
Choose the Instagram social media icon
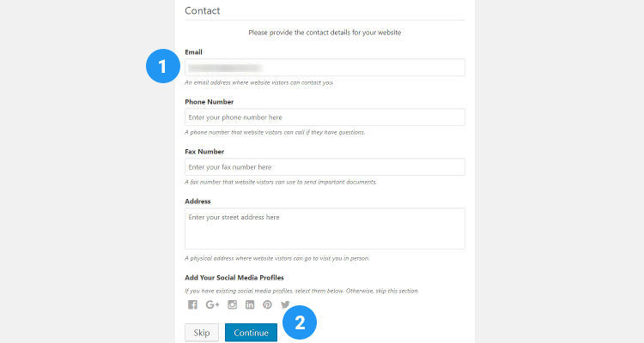click(x=232, y=305)
